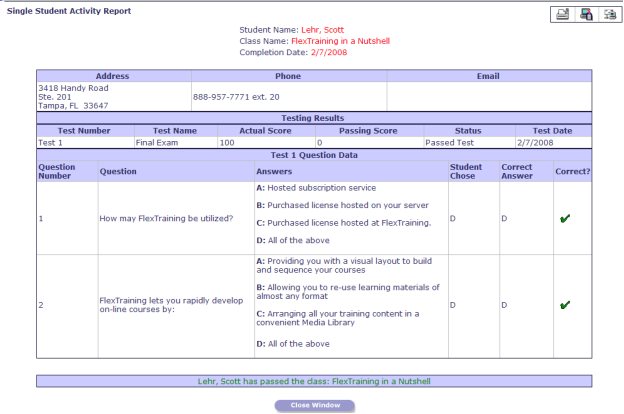
Task: Click Student Chose 'D' for question 1
Action: pyautogui.click(x=452, y=218)
